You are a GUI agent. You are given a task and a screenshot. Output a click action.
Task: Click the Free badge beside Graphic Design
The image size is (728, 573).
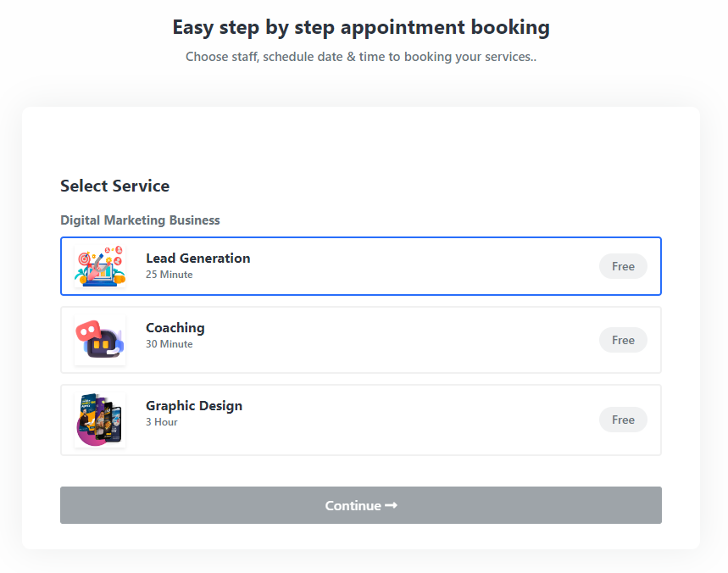pos(623,420)
